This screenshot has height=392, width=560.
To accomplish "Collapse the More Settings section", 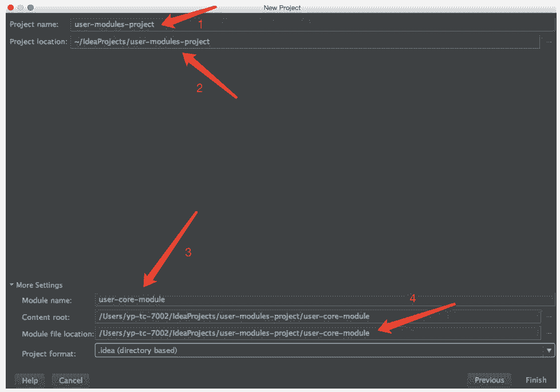I will tap(12, 285).
